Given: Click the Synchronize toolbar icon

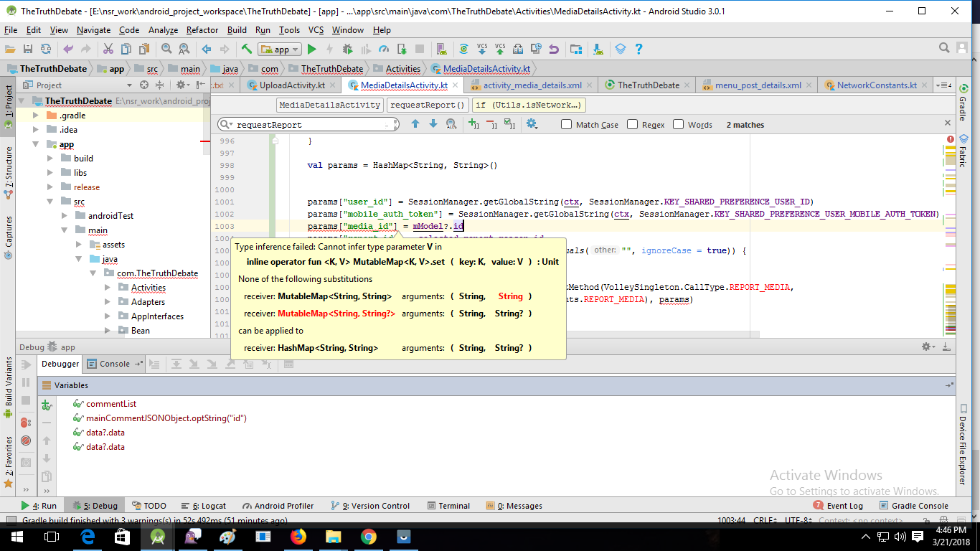Looking at the screenshot, I should click(46, 49).
